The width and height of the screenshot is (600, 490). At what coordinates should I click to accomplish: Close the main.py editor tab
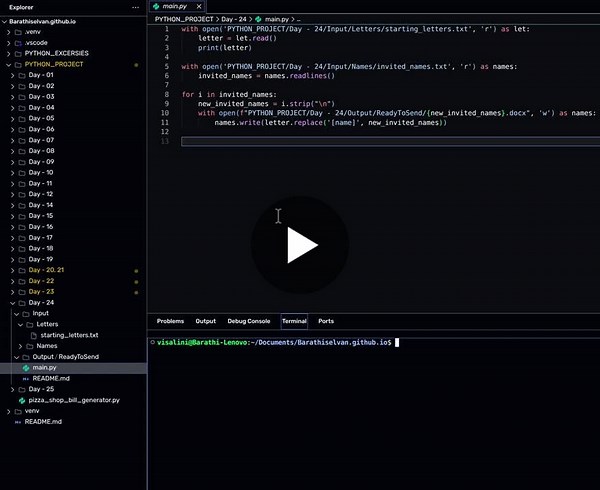coord(199,7)
